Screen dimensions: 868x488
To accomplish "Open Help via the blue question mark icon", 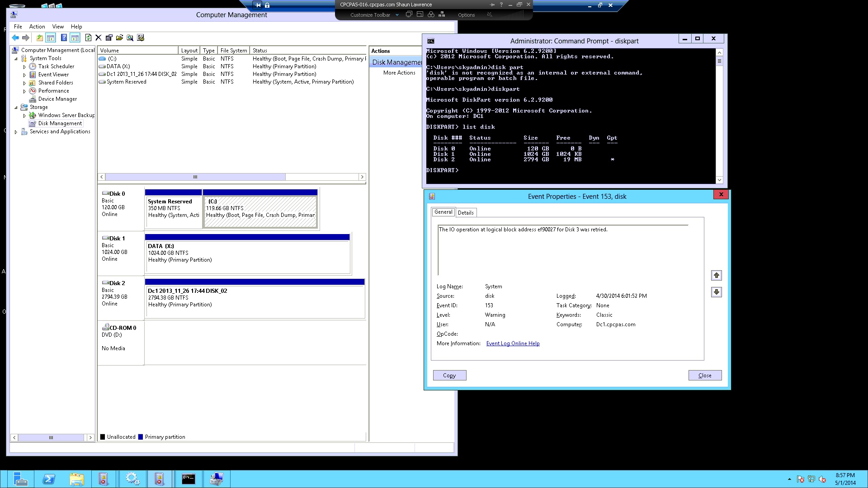I will (x=64, y=38).
